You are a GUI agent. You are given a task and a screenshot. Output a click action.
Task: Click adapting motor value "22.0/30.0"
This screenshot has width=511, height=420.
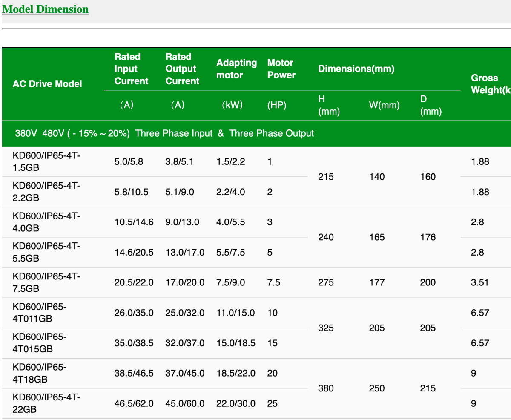click(236, 403)
